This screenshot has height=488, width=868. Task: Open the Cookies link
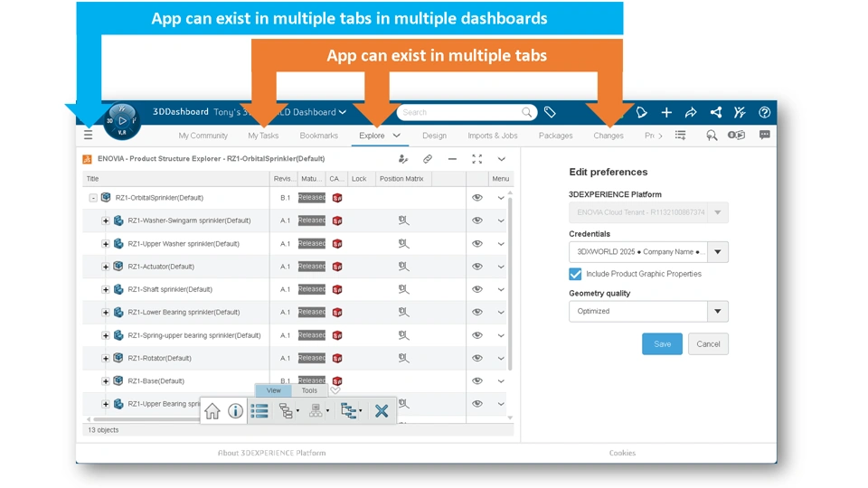click(x=622, y=453)
